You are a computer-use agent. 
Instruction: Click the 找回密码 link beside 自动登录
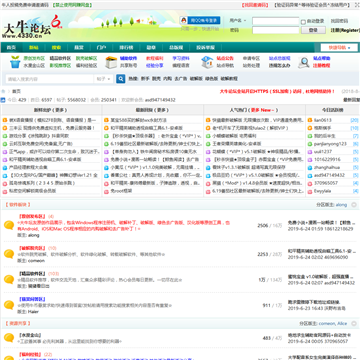click(x=339, y=21)
